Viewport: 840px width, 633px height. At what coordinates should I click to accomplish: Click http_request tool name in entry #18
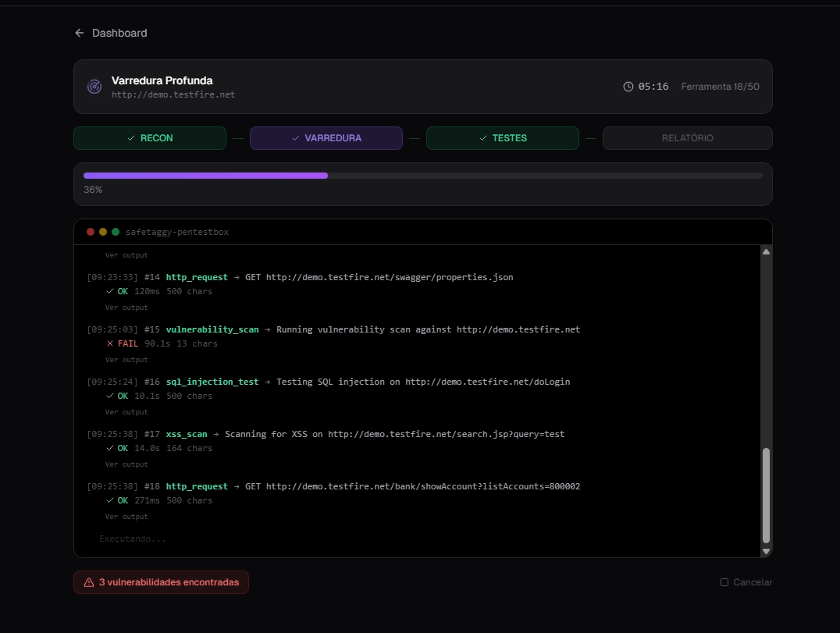[197, 486]
